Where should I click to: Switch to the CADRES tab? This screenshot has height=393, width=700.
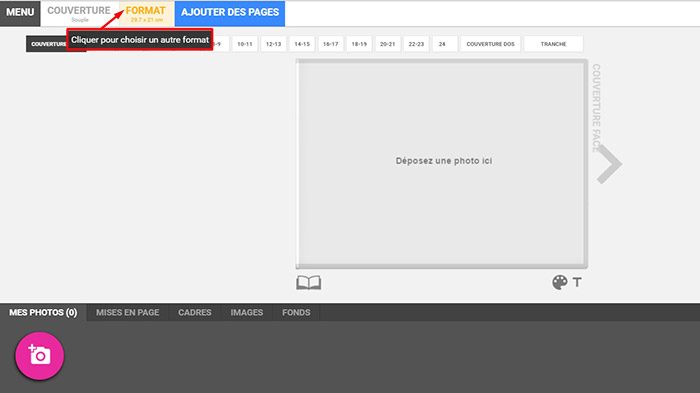pyautogui.click(x=195, y=313)
